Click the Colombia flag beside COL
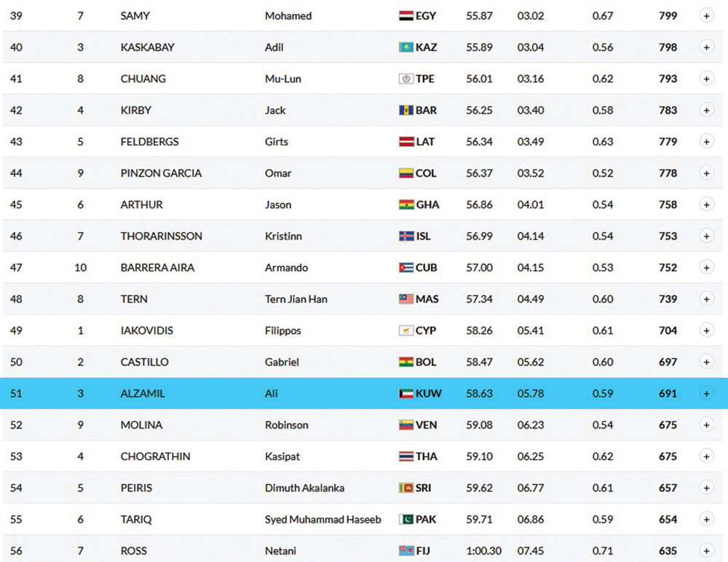 [x=406, y=173]
